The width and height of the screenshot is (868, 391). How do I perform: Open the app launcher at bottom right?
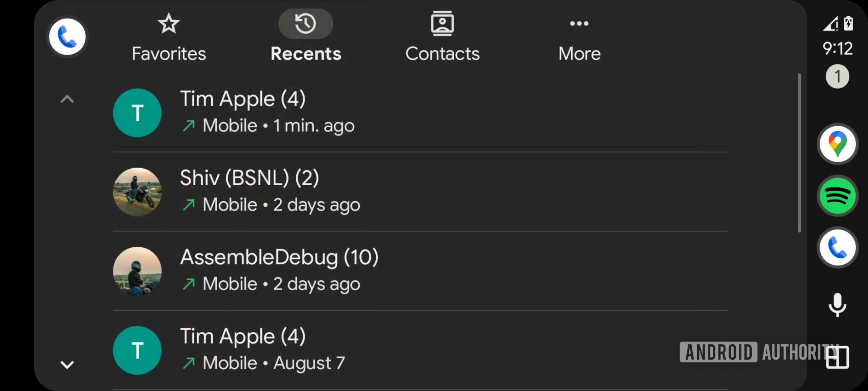pyautogui.click(x=837, y=357)
